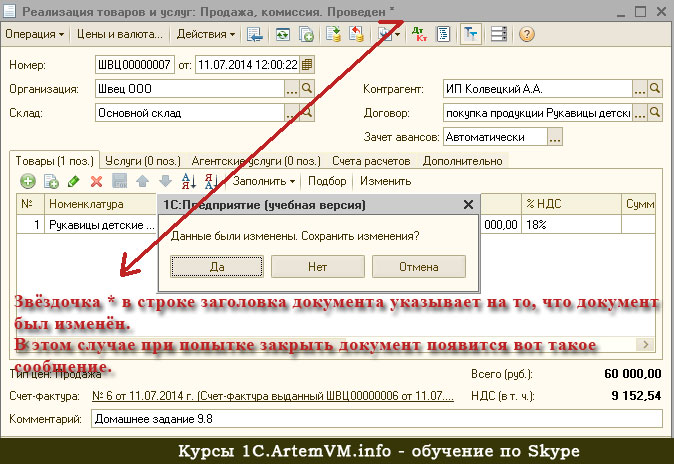Open the Контрагент magnifier lookup icon
Image resolution: width=674 pixels, height=464 pixels.
pos(655,89)
